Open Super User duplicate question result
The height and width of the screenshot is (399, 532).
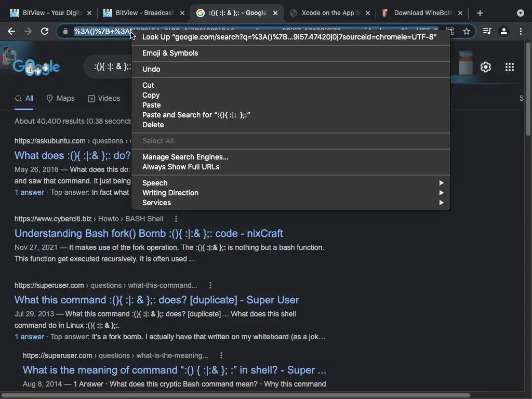pyautogui.click(x=157, y=300)
